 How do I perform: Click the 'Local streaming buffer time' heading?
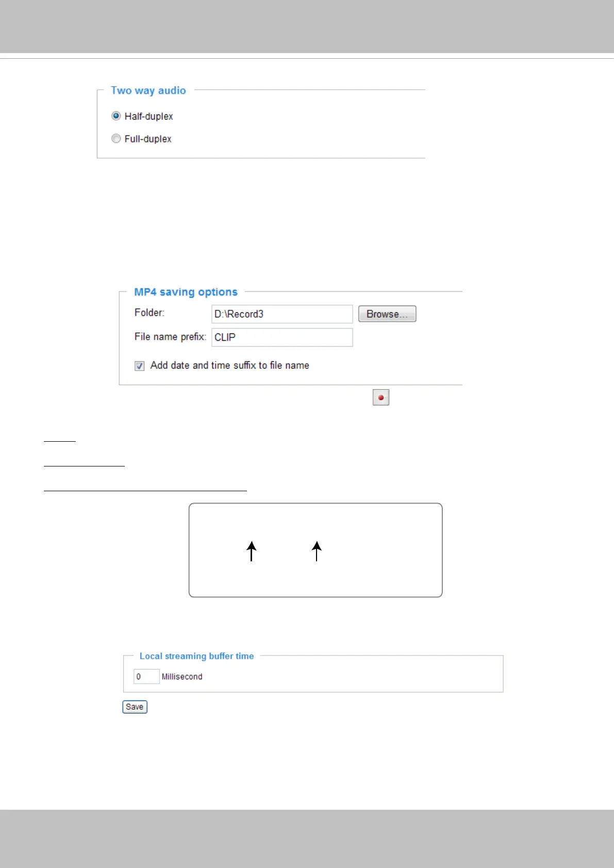pos(196,656)
